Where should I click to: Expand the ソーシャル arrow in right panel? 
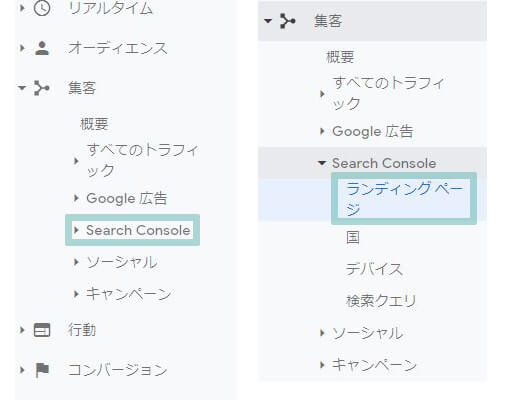[322, 333]
